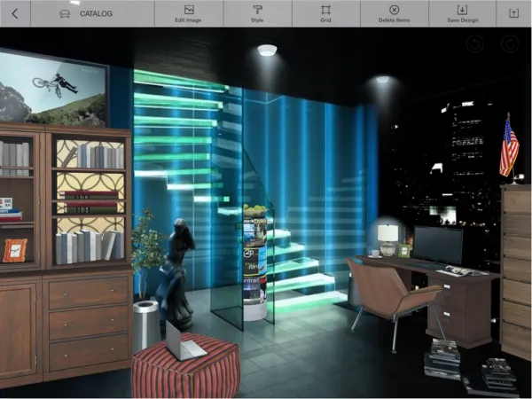Select the computer monitor on the desk
Screen dimensions: 532x399
438,244
